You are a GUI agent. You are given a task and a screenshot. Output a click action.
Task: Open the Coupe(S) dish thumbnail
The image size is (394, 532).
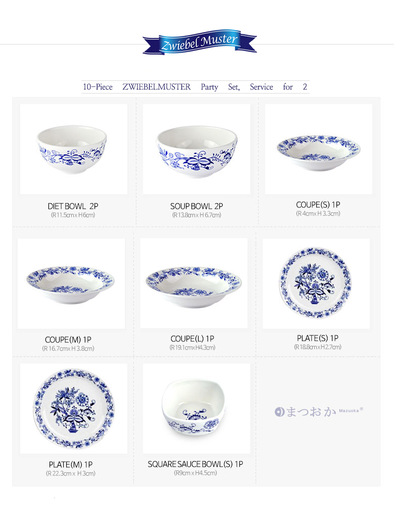click(x=318, y=149)
